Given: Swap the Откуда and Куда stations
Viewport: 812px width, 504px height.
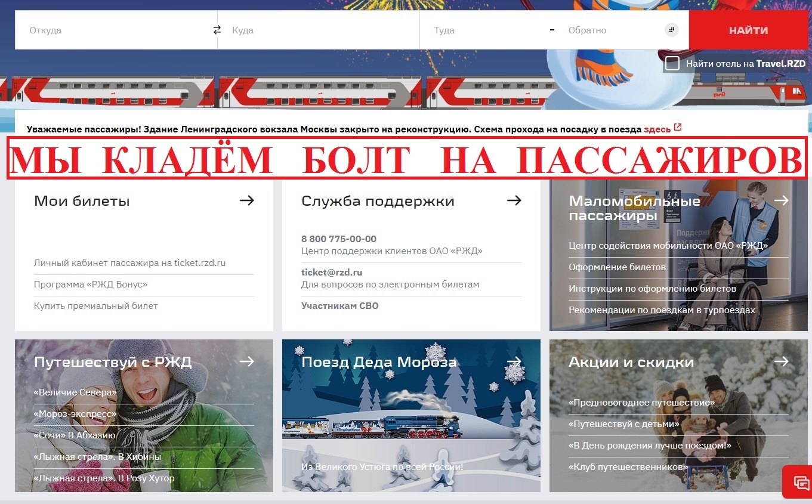Looking at the screenshot, I should [x=217, y=30].
